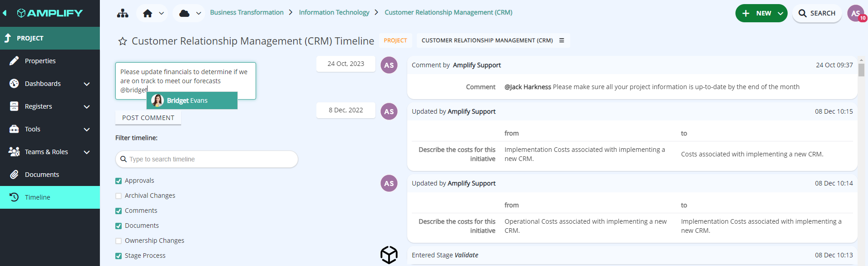Focus the timeline search field
Image resolution: width=868 pixels, height=266 pixels.
tap(207, 159)
